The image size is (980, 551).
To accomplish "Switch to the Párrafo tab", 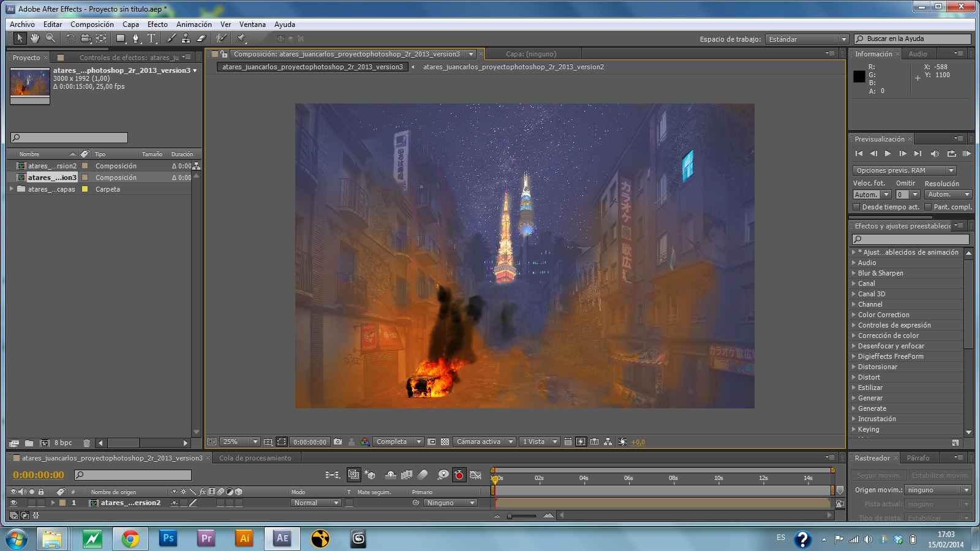I will [x=918, y=458].
